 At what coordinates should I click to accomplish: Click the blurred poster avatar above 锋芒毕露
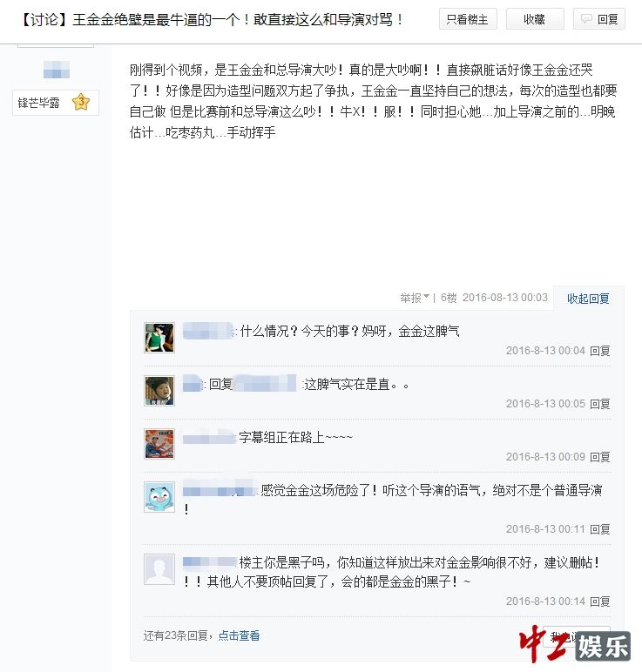56,70
